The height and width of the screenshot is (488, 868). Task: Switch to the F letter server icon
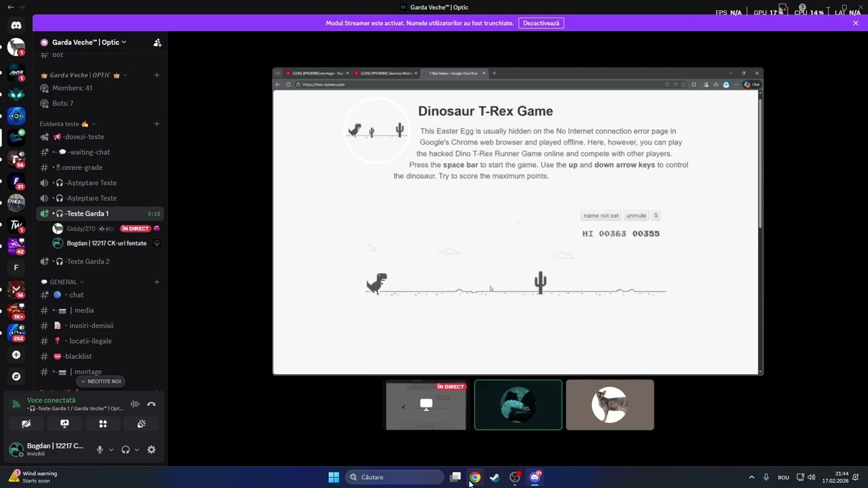tap(16, 268)
